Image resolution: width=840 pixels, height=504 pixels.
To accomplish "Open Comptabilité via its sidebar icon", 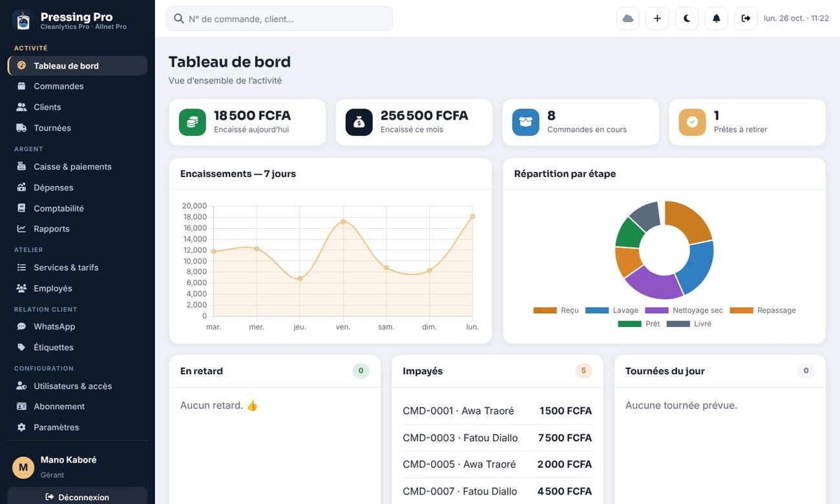I will 21,208.
